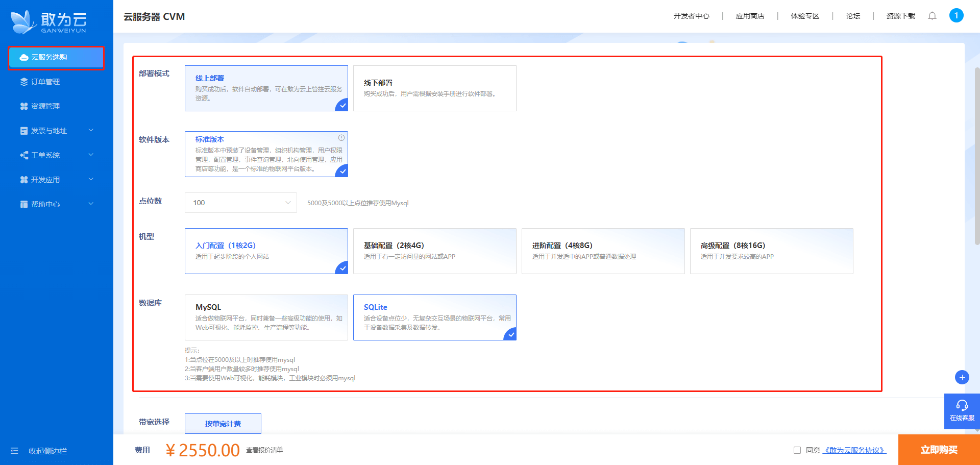Open 在线客服 headset support widget
Viewport: 980px width, 465px height.
coord(962,411)
